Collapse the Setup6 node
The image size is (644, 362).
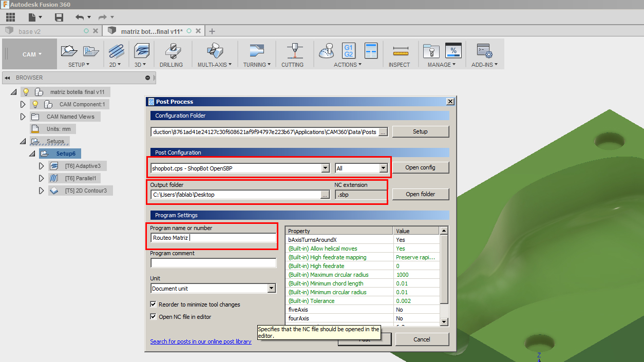click(32, 154)
